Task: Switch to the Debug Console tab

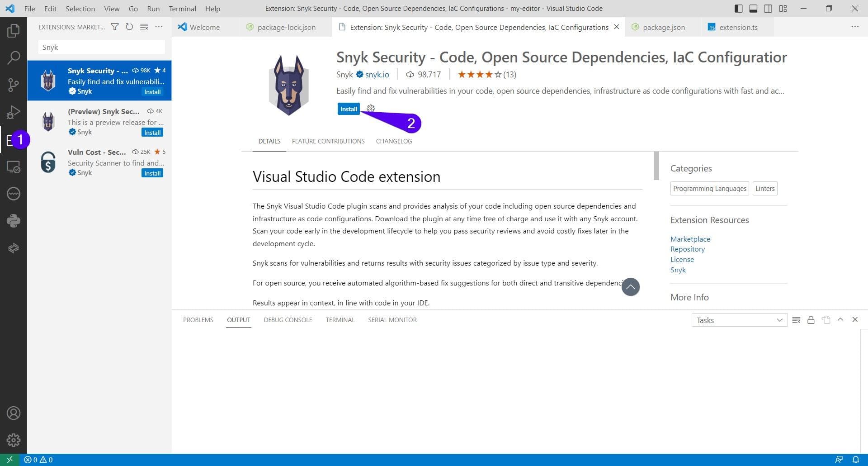Action: coord(288,320)
